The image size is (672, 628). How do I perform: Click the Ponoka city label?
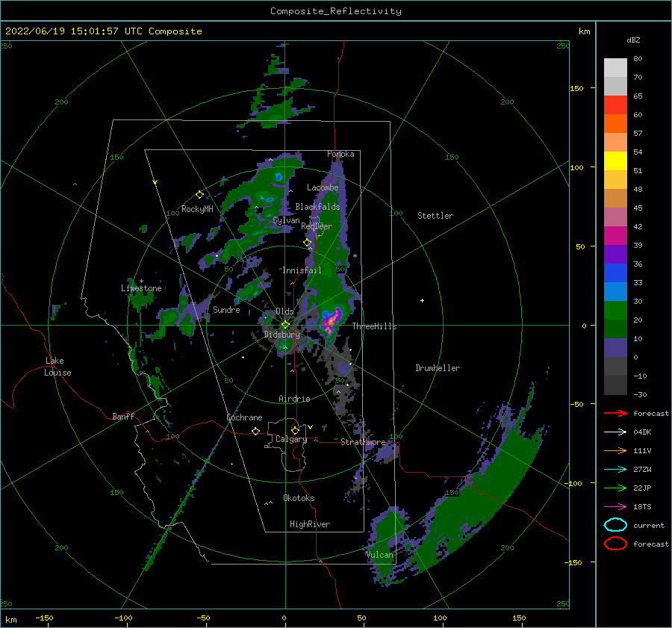pyautogui.click(x=340, y=154)
